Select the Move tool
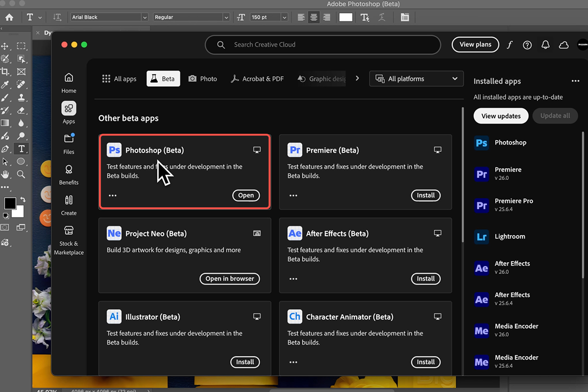Screen dimensions: 588x392 point(5,46)
